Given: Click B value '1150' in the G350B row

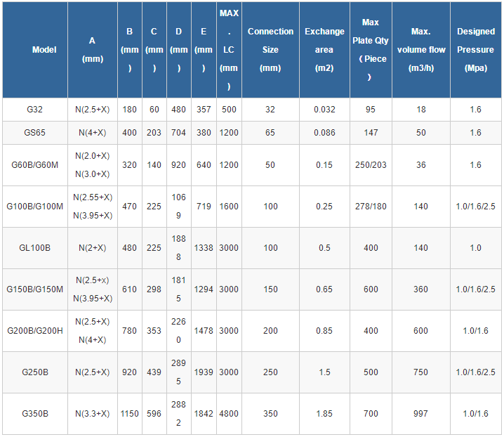Looking at the screenshot, I should (x=130, y=414).
